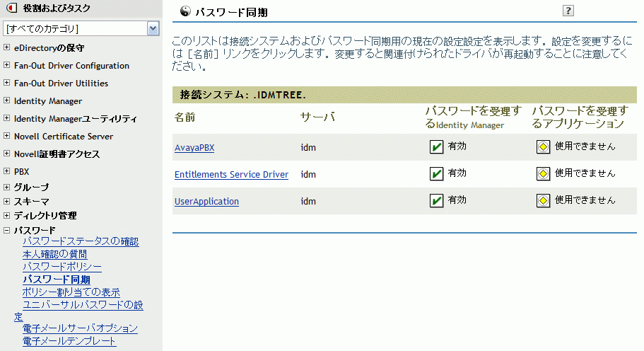The image size is (644, 351).
Task: Click the yin-yang icon beside パスワード同期 title
Action: point(185,11)
